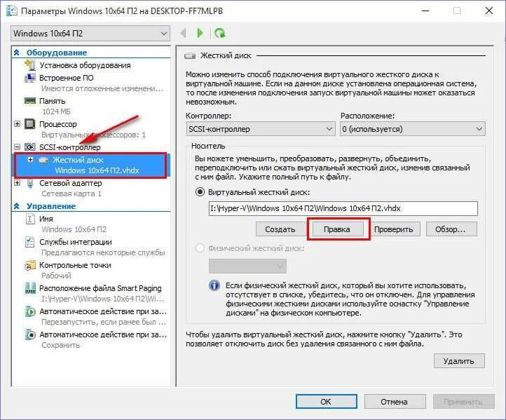Expand the Сетевой адаптер tree node

tap(17, 183)
